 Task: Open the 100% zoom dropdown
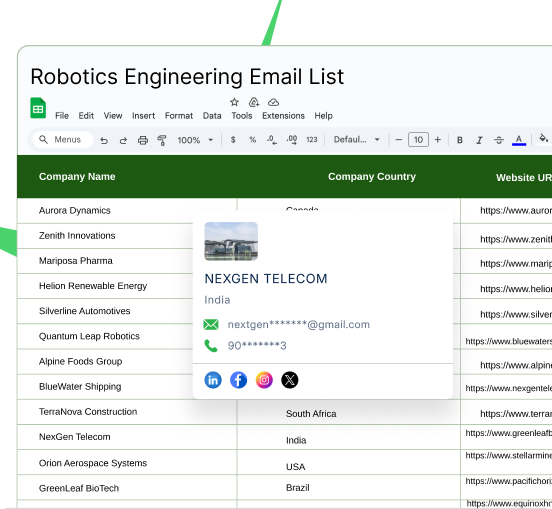[x=195, y=140]
